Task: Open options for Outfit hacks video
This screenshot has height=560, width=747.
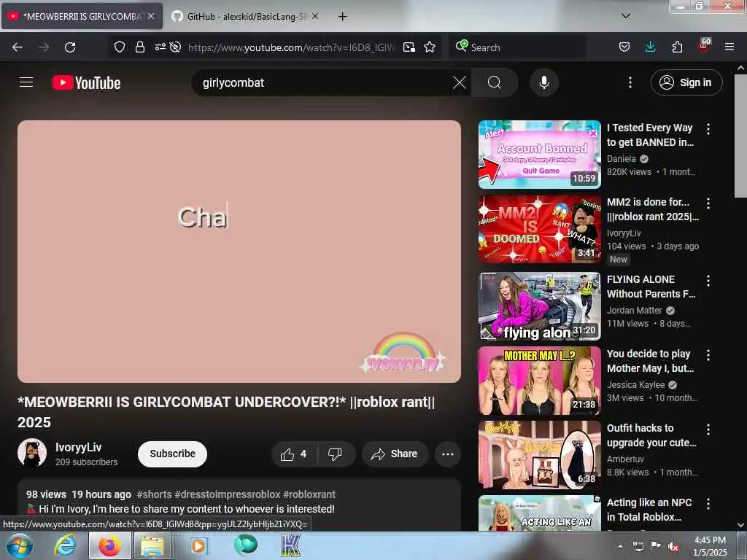Action: (x=708, y=429)
